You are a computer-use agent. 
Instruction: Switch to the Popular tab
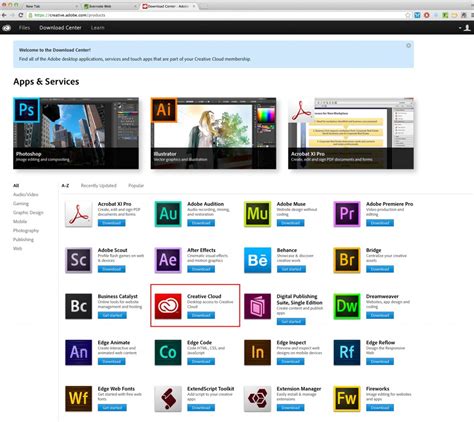click(x=136, y=185)
